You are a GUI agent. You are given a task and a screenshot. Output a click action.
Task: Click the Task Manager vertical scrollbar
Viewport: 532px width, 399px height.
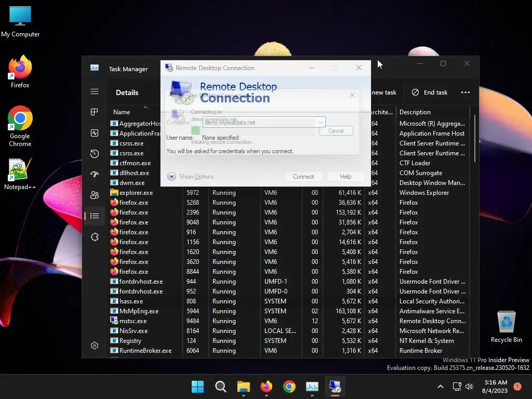click(x=474, y=138)
